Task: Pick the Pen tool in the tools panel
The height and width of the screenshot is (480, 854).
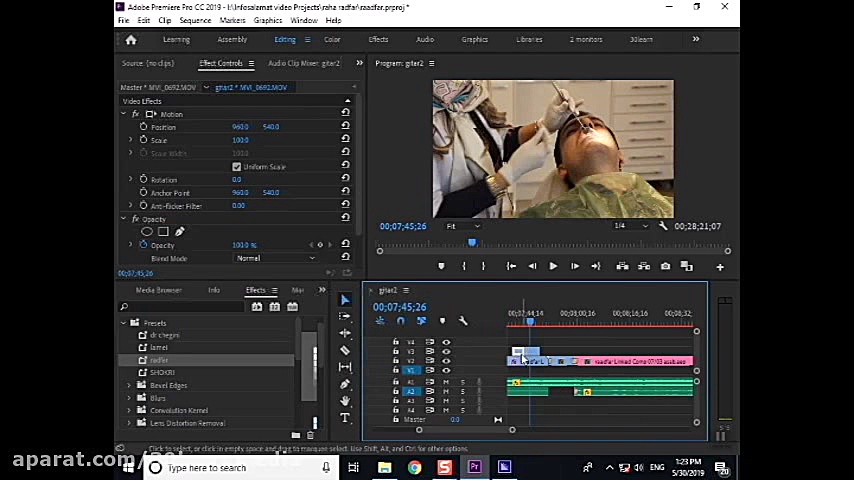Action: pyautogui.click(x=345, y=384)
